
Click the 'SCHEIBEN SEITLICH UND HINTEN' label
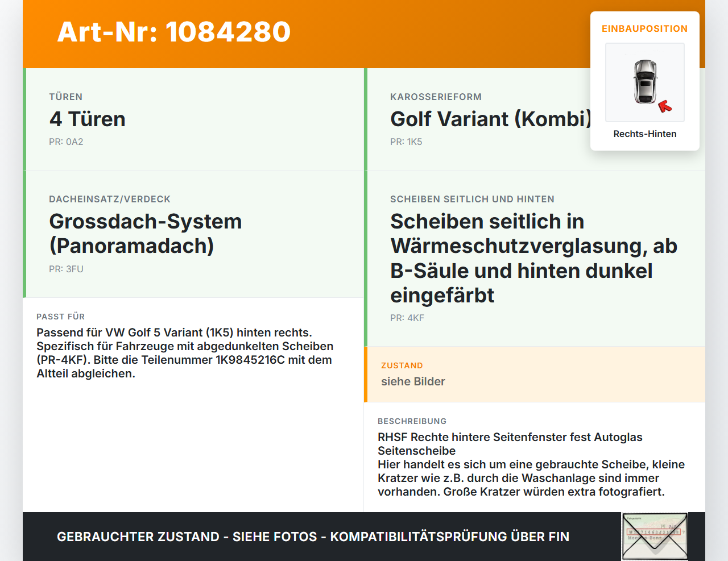472,199
